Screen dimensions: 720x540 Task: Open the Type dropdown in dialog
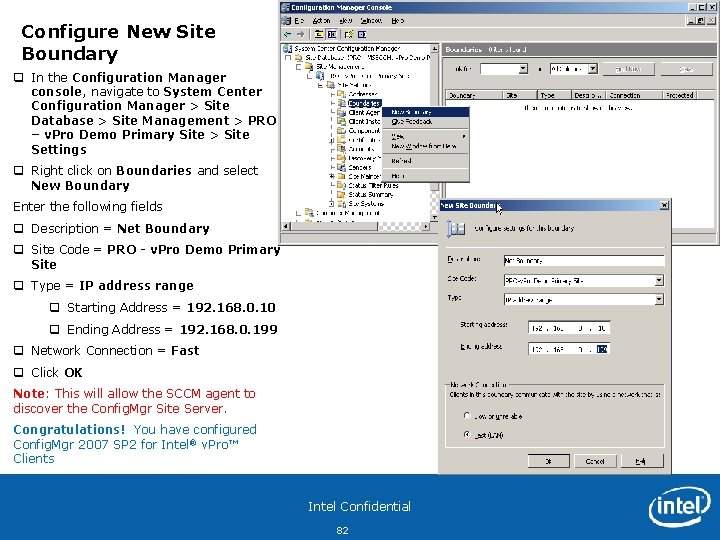pyautogui.click(x=659, y=299)
